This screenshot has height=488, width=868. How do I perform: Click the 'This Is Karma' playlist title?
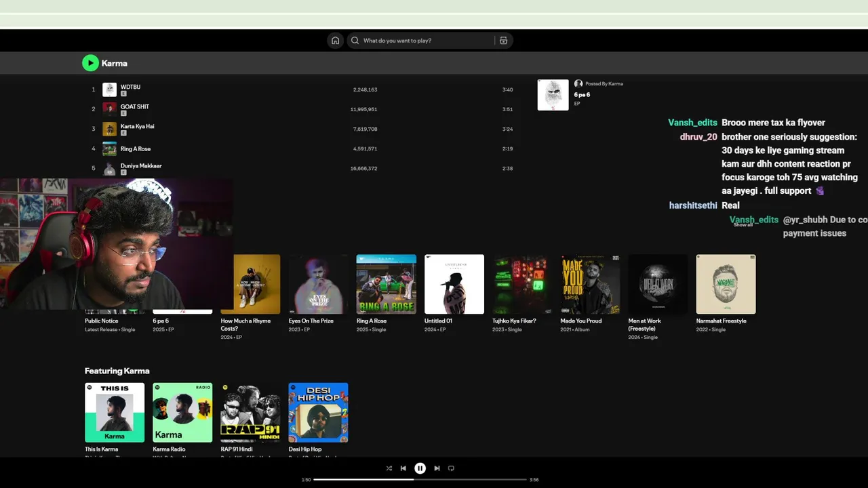click(x=101, y=449)
